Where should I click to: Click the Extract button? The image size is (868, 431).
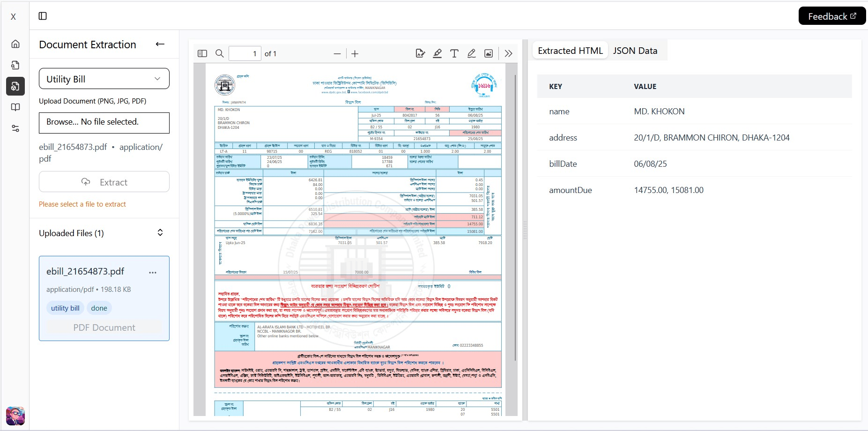click(x=104, y=182)
